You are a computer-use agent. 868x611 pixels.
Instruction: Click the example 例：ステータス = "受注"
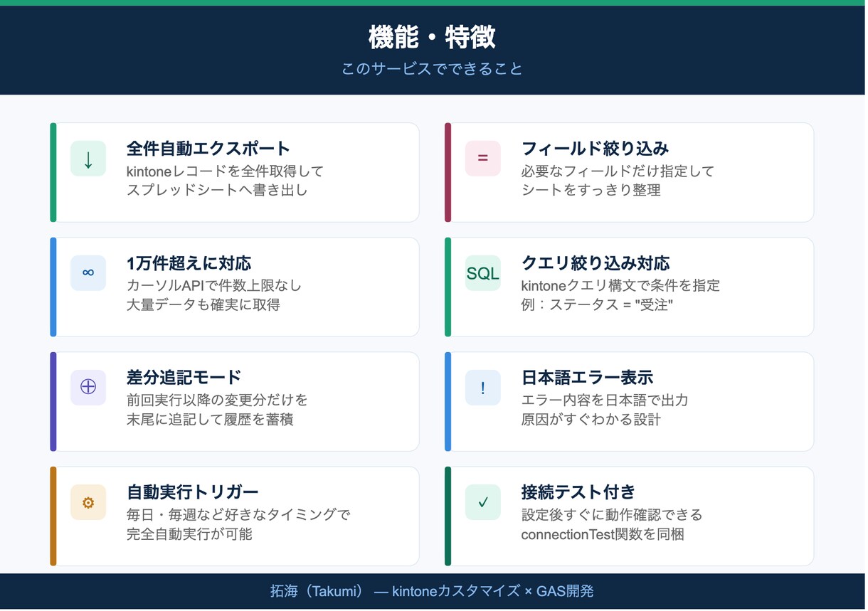(x=598, y=304)
